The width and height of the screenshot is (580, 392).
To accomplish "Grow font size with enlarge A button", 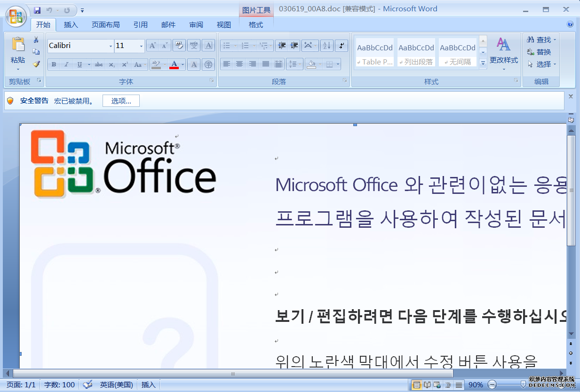I will (x=152, y=46).
